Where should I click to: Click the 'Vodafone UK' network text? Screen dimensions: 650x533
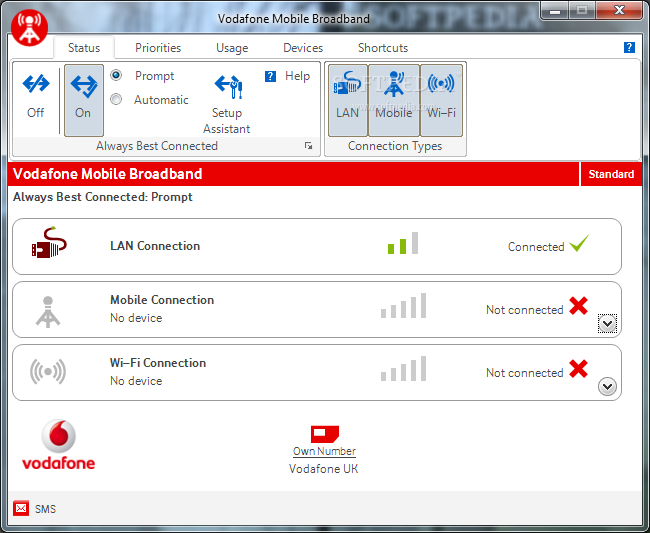pyautogui.click(x=323, y=469)
